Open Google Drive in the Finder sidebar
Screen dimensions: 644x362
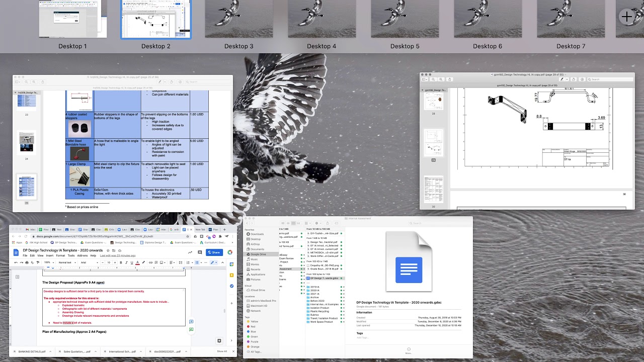[262, 254]
